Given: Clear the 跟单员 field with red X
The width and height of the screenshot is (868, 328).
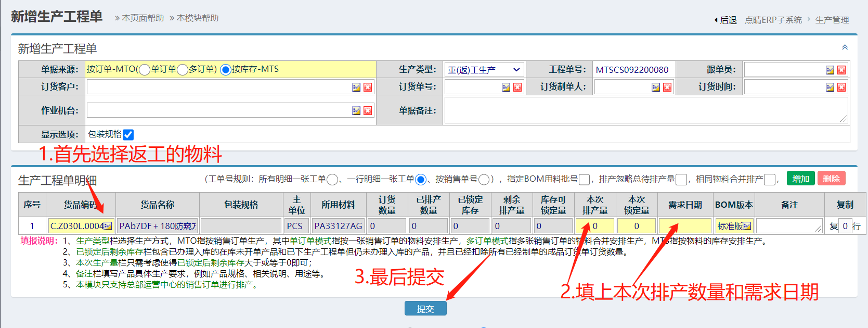Looking at the screenshot, I should coord(841,70).
